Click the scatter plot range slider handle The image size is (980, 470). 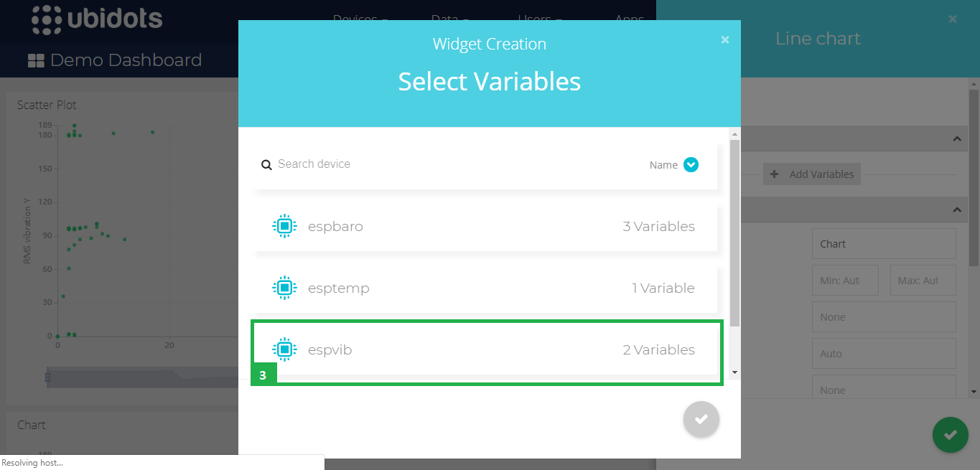click(47, 377)
